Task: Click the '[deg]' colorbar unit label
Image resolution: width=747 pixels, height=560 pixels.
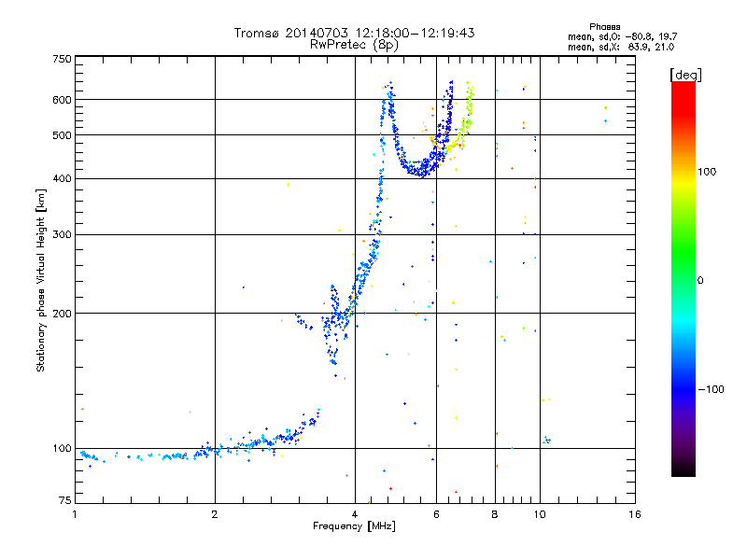Action: pos(685,75)
